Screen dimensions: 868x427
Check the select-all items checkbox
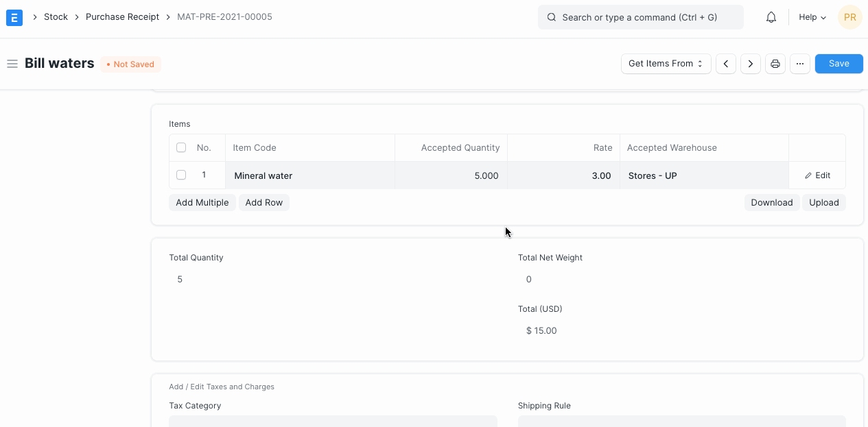coord(181,147)
